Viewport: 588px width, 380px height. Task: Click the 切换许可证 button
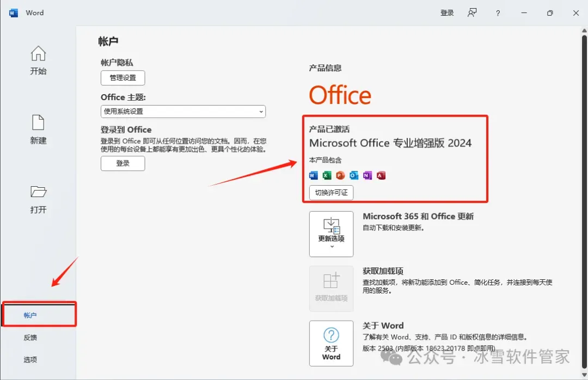(x=331, y=193)
